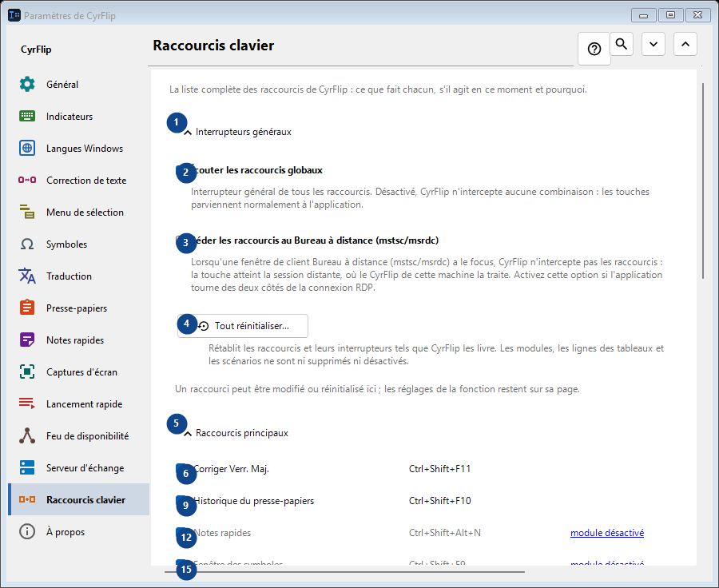The image size is (719, 588).
Task: Click the Ctrl+Shift+Alt+N shortcut value
Action: [x=445, y=533]
